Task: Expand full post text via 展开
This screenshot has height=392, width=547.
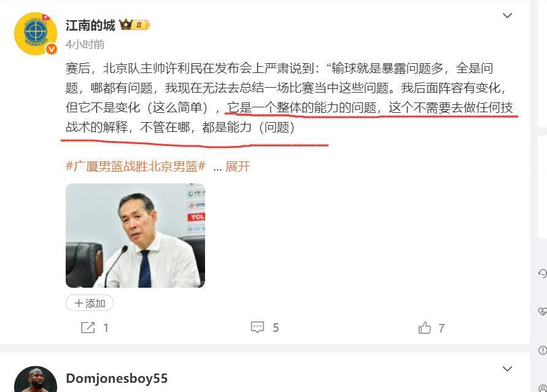Action: (238, 167)
